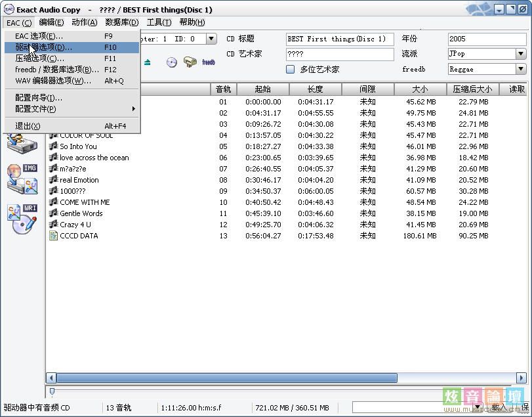Click music note icon beside 1000???
Image resolution: width=532 pixels, height=417 pixels.
53,191
